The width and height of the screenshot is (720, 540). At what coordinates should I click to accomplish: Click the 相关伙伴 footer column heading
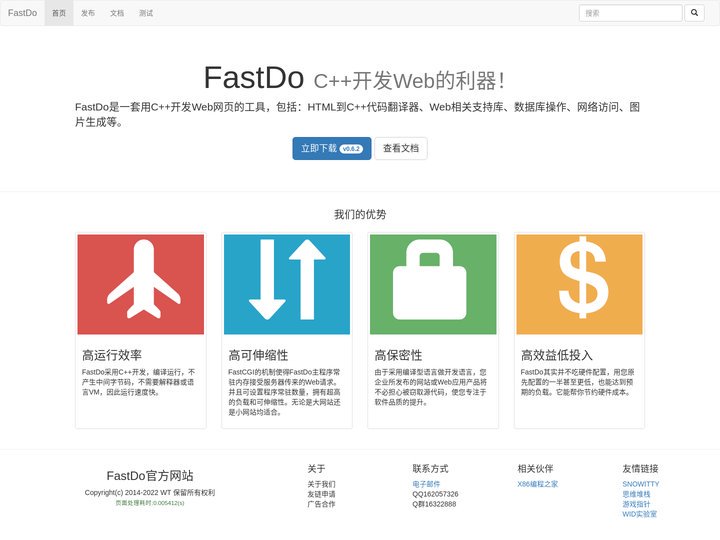tap(535, 469)
